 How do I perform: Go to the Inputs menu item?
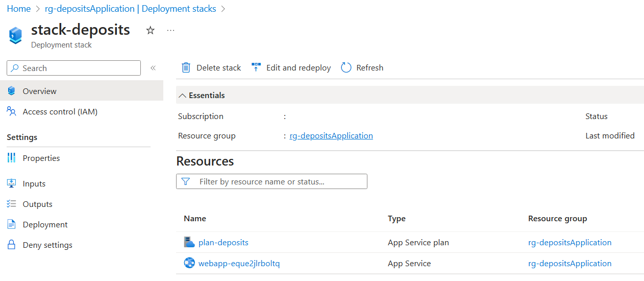tap(34, 183)
